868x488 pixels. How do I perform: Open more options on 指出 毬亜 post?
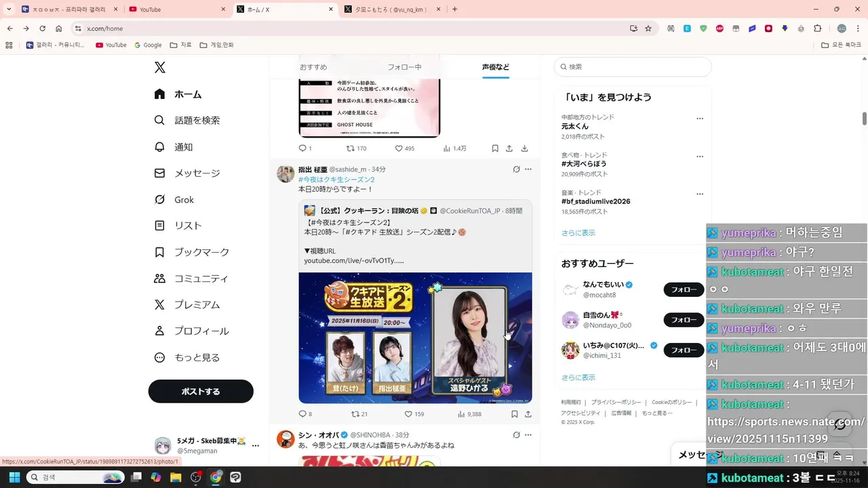tap(528, 169)
